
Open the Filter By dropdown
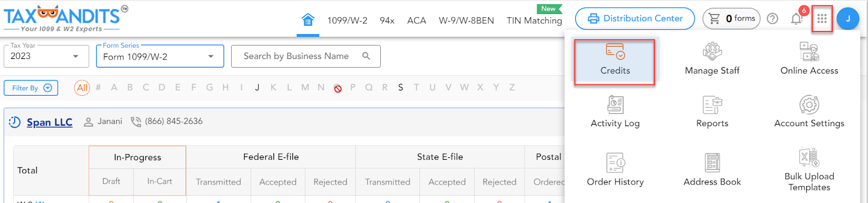pyautogui.click(x=31, y=88)
